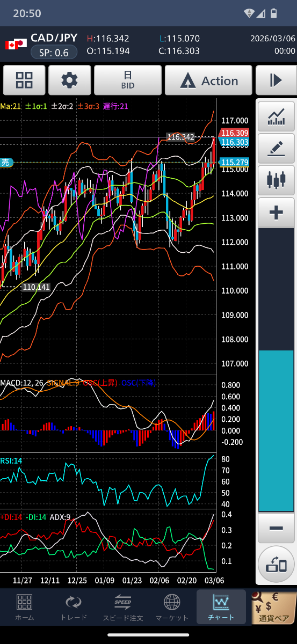297x644 pixels.
Task: Tap the ADX:9 indicator label
Action: pyautogui.click(x=60, y=517)
